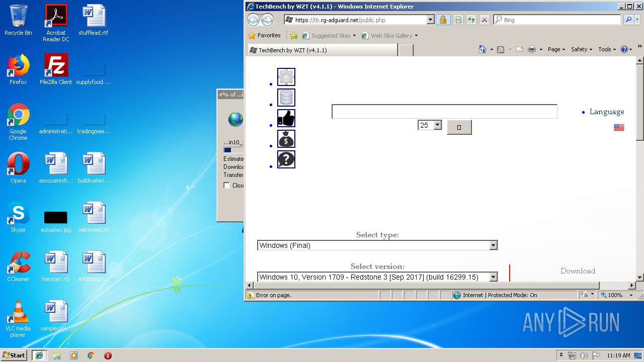Viewport: 644px width, 362px height.
Task: Open Web Slice Gallery favorites item
Action: 389,36
